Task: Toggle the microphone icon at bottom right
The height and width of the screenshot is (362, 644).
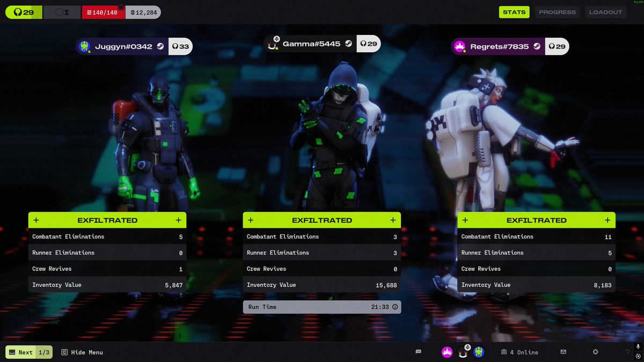Action: coord(638,348)
